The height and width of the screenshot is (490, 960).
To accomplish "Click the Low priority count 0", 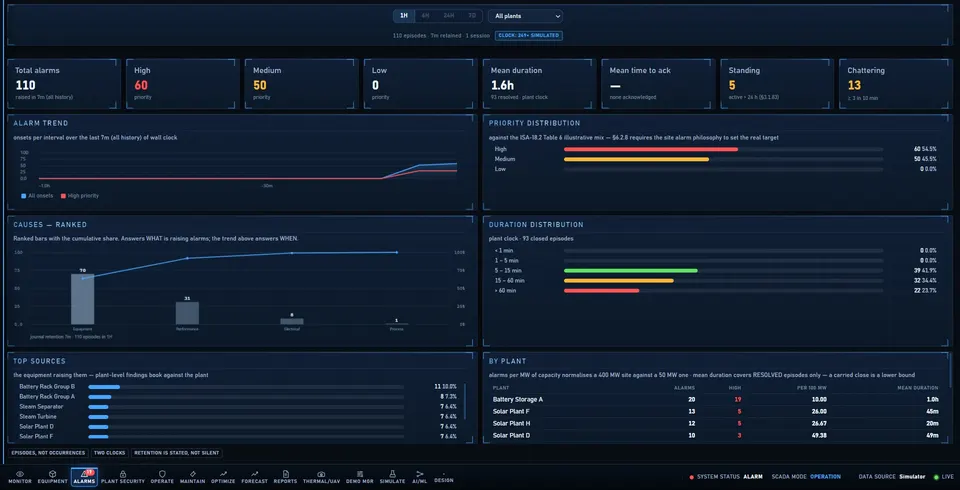I will pyautogui.click(x=375, y=86).
